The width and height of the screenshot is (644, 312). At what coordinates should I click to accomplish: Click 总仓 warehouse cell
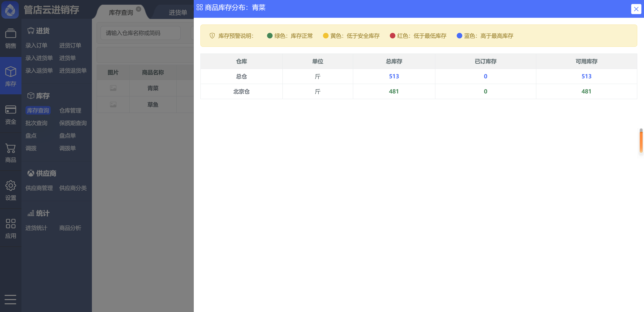click(x=241, y=76)
